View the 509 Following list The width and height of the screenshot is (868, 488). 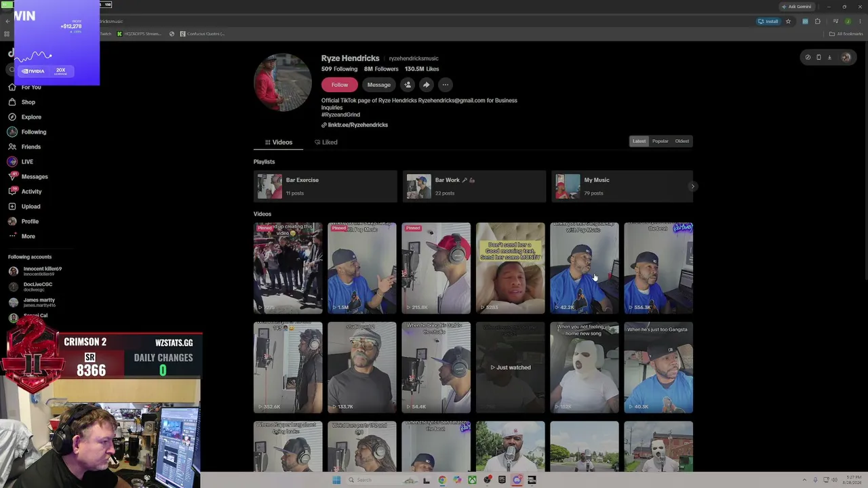[339, 69]
